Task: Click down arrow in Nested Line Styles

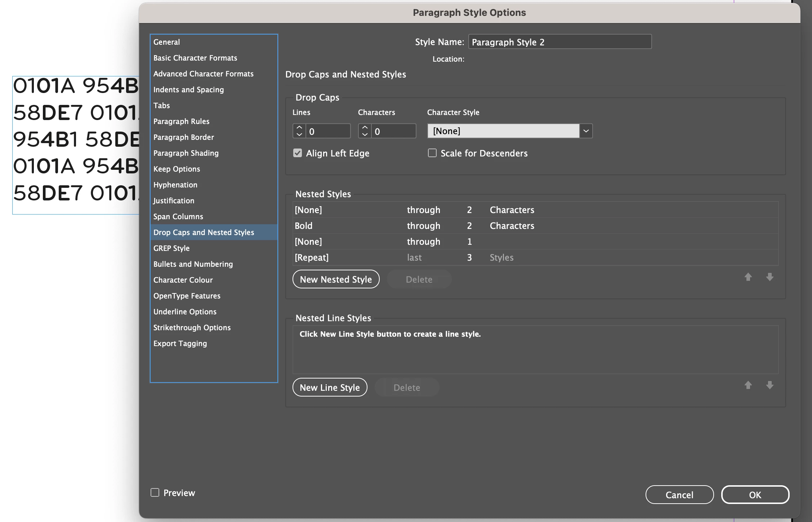Action: coord(769,385)
